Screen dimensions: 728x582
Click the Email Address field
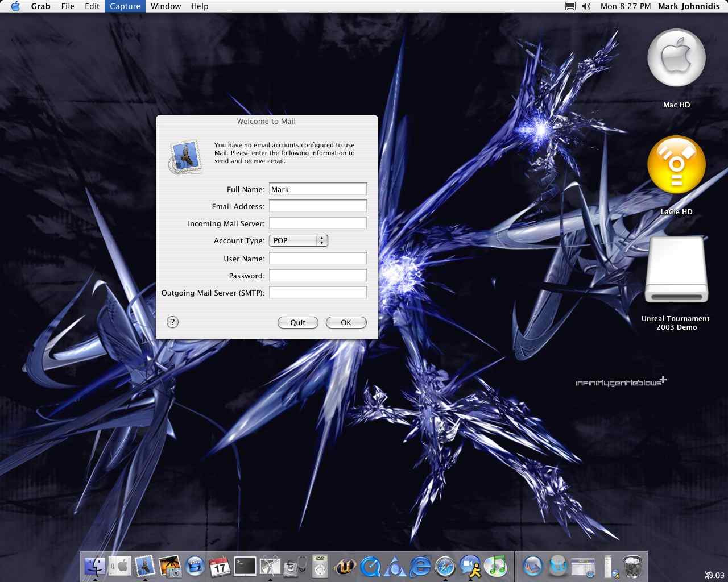[x=317, y=206]
